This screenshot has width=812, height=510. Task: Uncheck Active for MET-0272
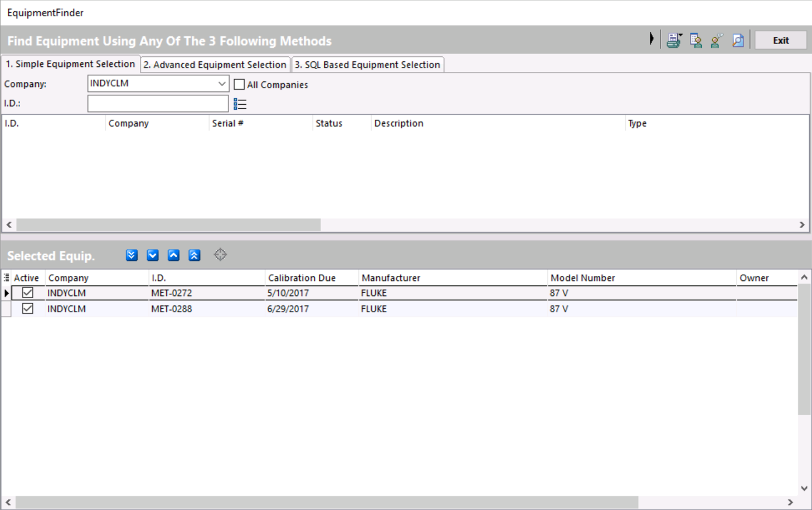pyautogui.click(x=28, y=293)
